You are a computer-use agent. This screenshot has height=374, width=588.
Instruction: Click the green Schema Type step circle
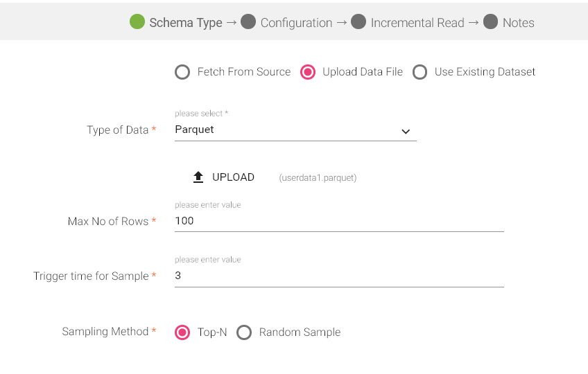137,22
